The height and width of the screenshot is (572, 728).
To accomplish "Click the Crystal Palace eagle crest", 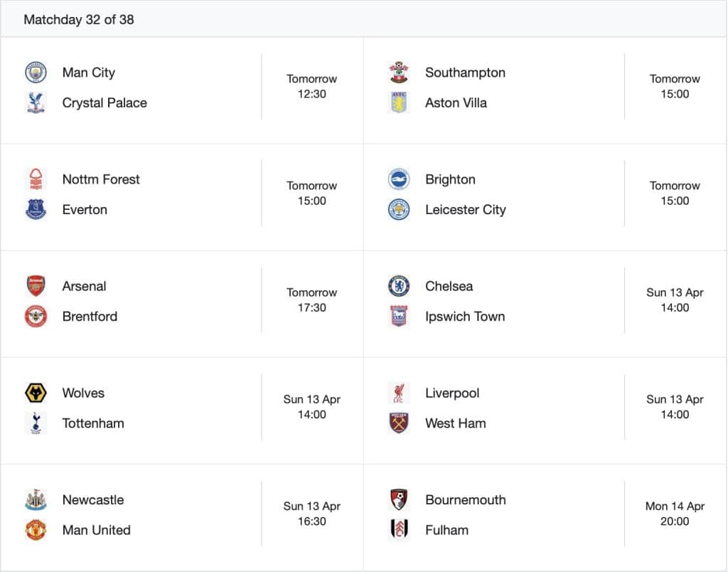I will [x=36, y=102].
